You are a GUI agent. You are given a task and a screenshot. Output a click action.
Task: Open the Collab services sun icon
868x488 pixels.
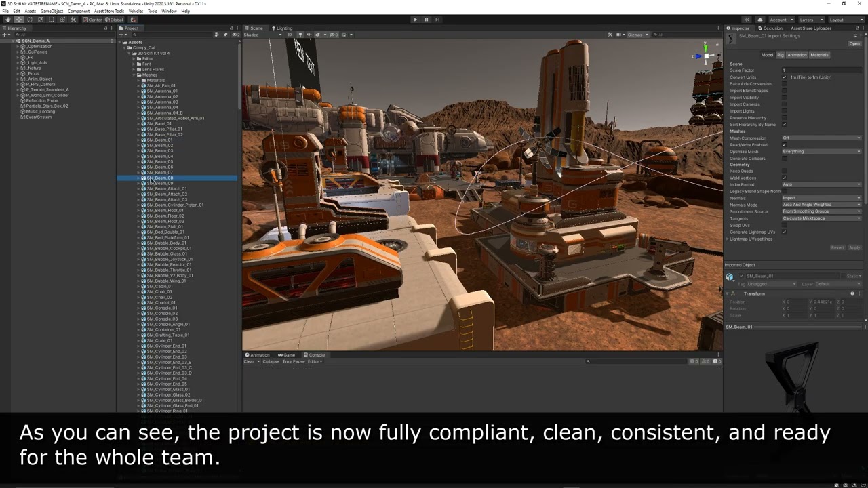[747, 20]
